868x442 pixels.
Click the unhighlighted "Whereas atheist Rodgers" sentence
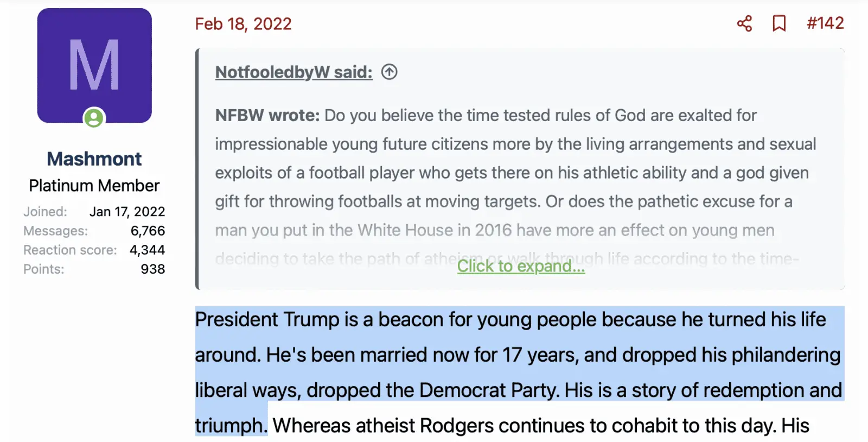point(380,426)
